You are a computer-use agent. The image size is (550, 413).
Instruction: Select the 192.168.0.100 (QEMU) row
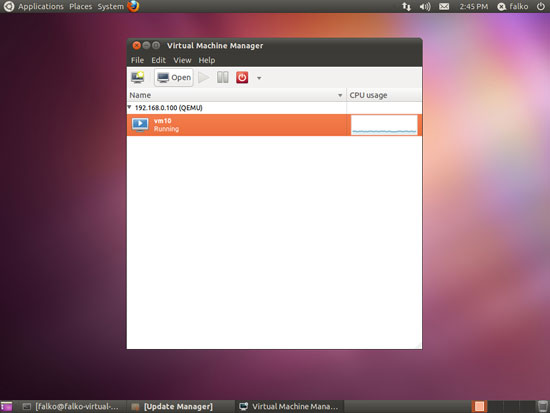point(274,108)
